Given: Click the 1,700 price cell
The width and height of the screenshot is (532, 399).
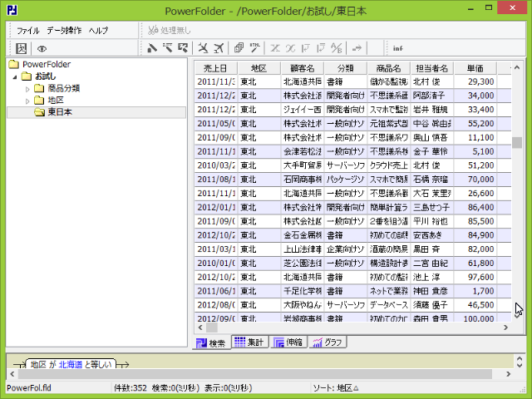Looking at the screenshot, I should coord(475,291).
